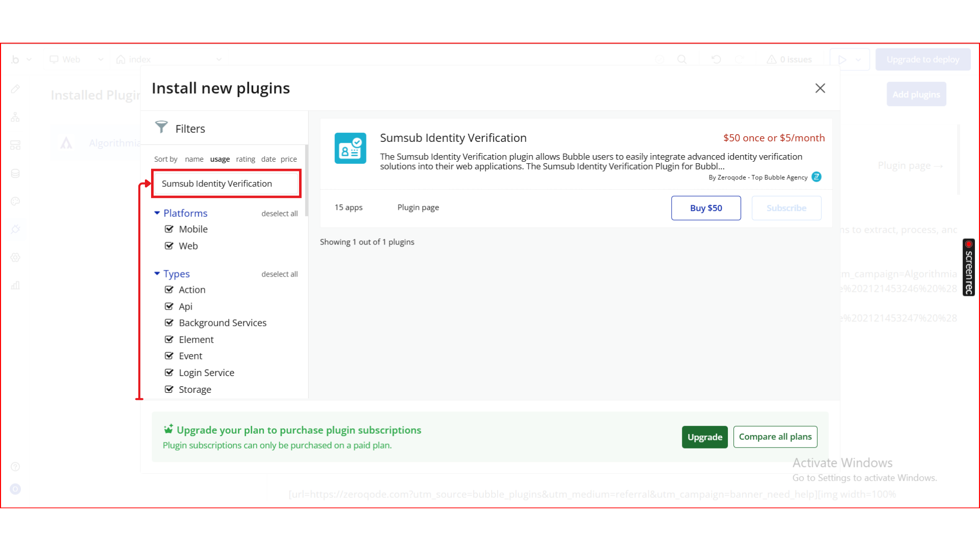The width and height of the screenshot is (980, 551).
Task: Close the Install new plugins dialog
Action: coord(820,88)
